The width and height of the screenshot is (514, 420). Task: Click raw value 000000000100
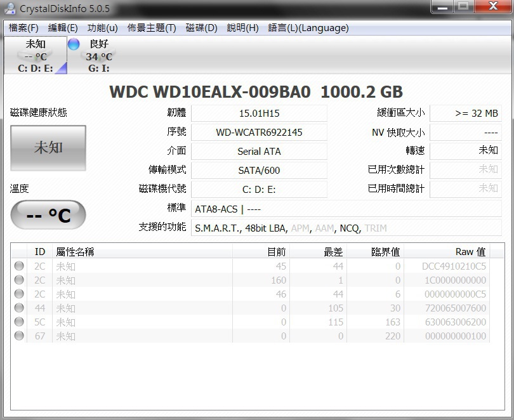point(456,336)
